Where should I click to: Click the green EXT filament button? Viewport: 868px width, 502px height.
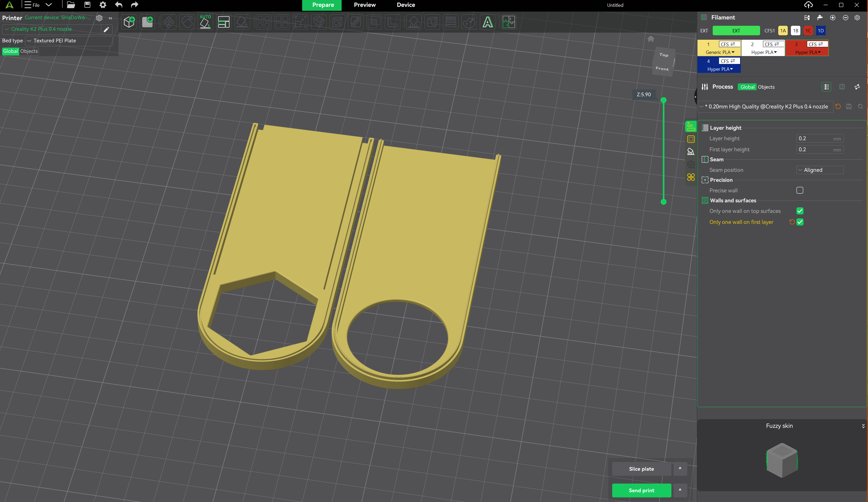tap(736, 31)
